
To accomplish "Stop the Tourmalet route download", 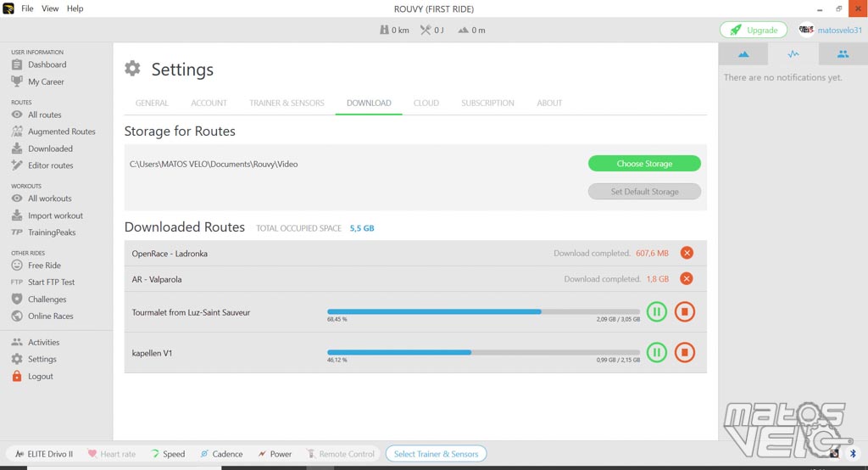I will click(685, 311).
